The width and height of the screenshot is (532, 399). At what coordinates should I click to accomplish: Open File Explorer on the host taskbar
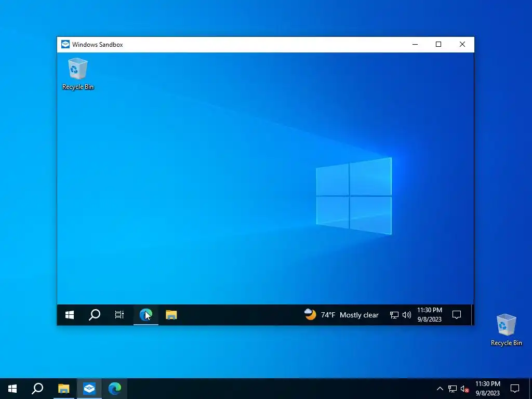point(63,389)
